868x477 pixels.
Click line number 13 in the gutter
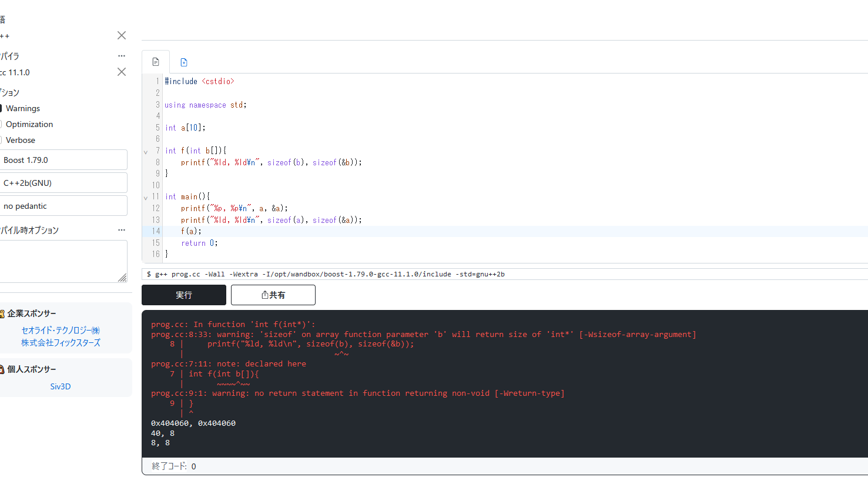click(x=156, y=220)
